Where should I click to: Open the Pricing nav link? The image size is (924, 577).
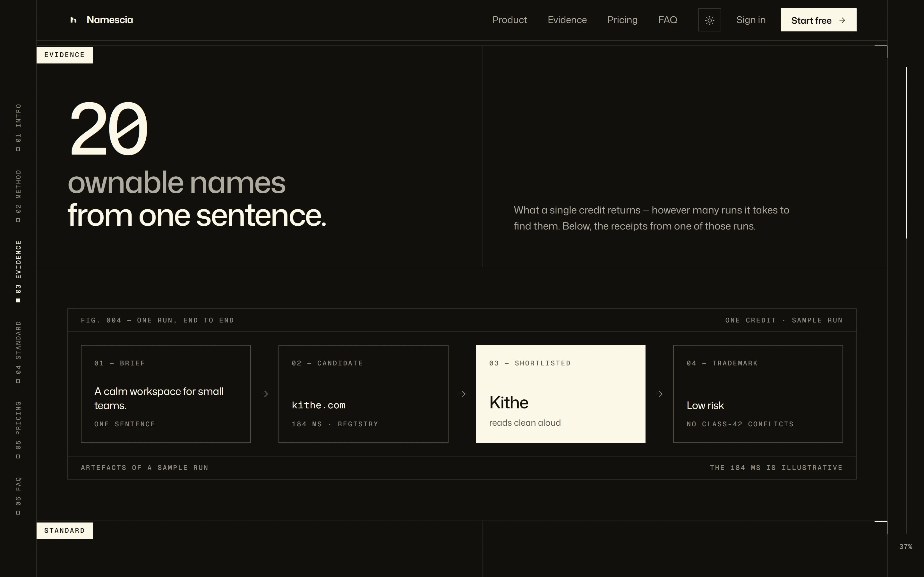tap(622, 20)
